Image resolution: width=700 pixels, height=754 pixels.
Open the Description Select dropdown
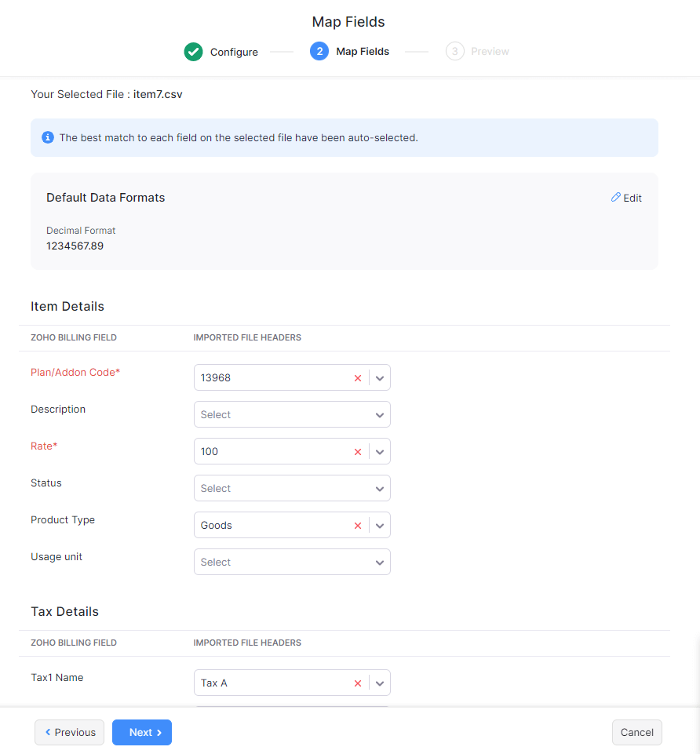292,414
